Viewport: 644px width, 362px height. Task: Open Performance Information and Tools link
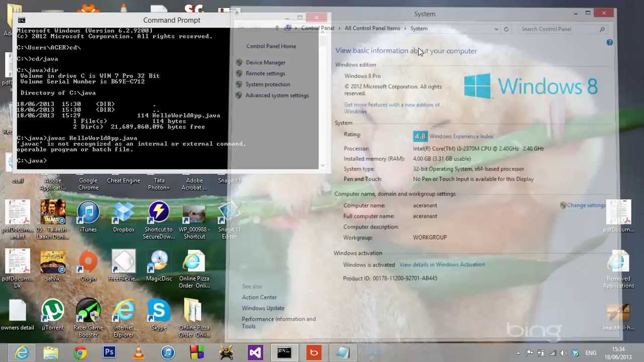click(x=279, y=322)
